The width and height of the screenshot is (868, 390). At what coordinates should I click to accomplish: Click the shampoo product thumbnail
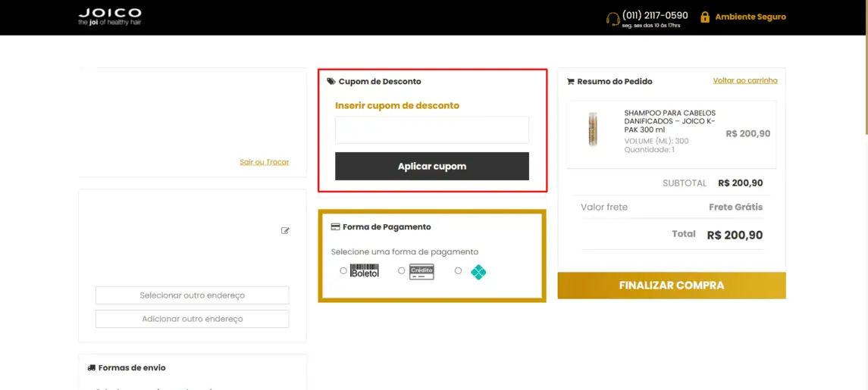tap(593, 129)
